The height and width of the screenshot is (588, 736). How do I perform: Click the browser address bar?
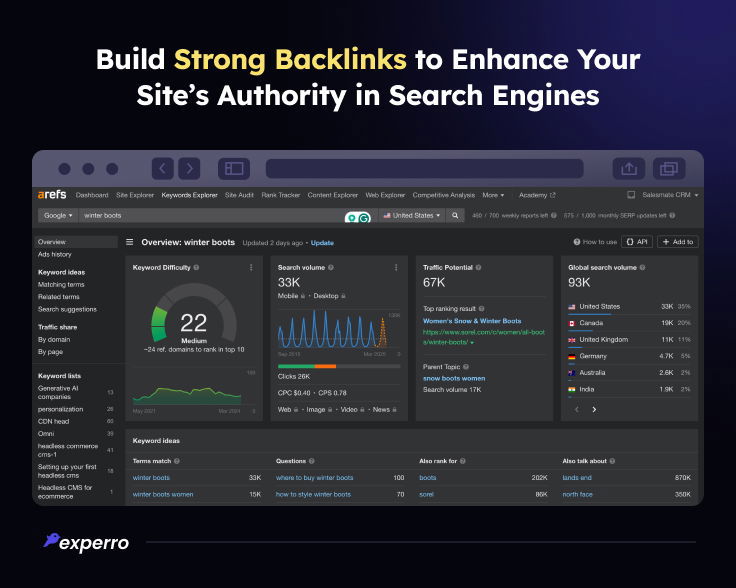click(424, 168)
